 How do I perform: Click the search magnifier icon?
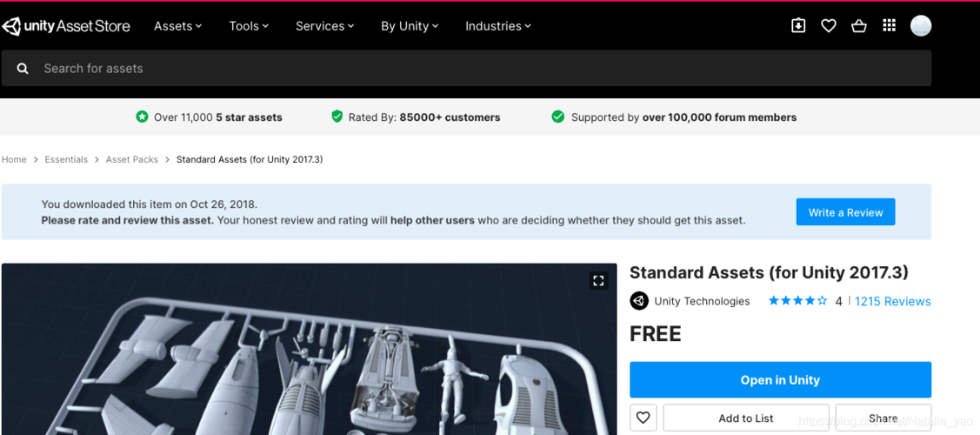[x=23, y=68]
